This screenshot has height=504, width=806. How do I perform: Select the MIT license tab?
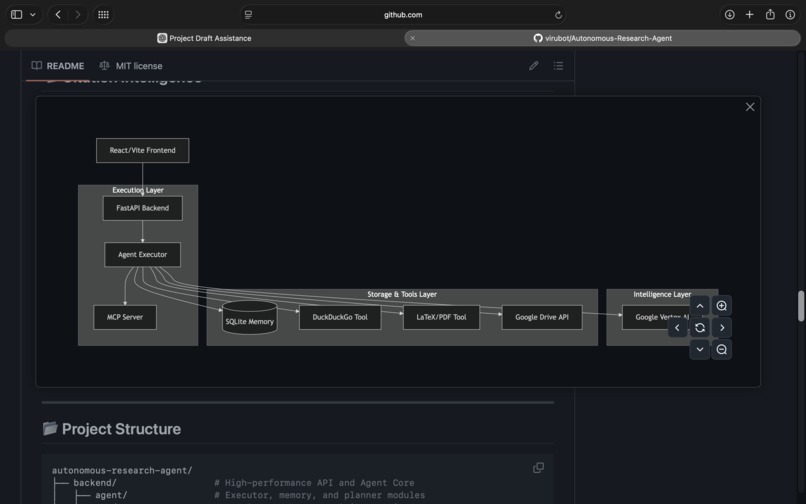point(131,66)
